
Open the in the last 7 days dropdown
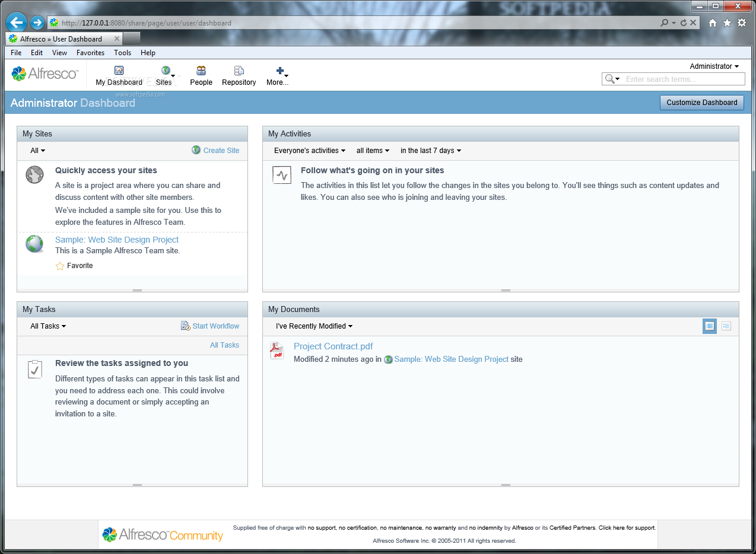click(x=431, y=151)
